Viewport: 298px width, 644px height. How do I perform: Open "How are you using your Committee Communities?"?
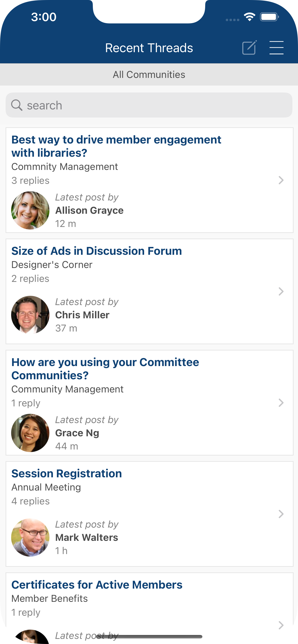click(x=105, y=369)
